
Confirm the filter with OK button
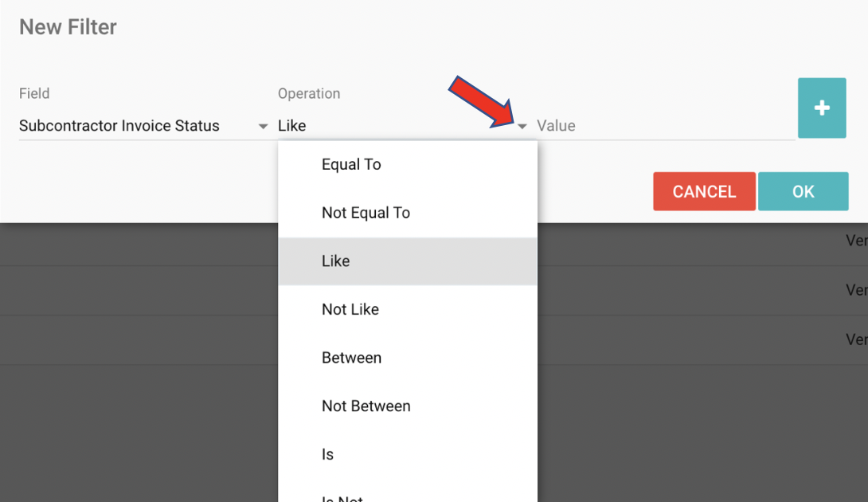[x=803, y=191]
